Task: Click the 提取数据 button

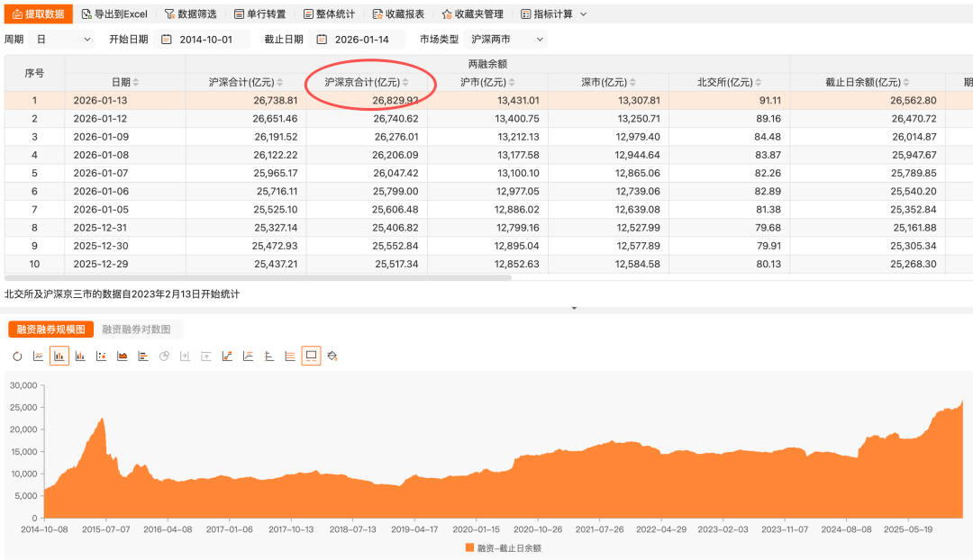Action: point(39,14)
